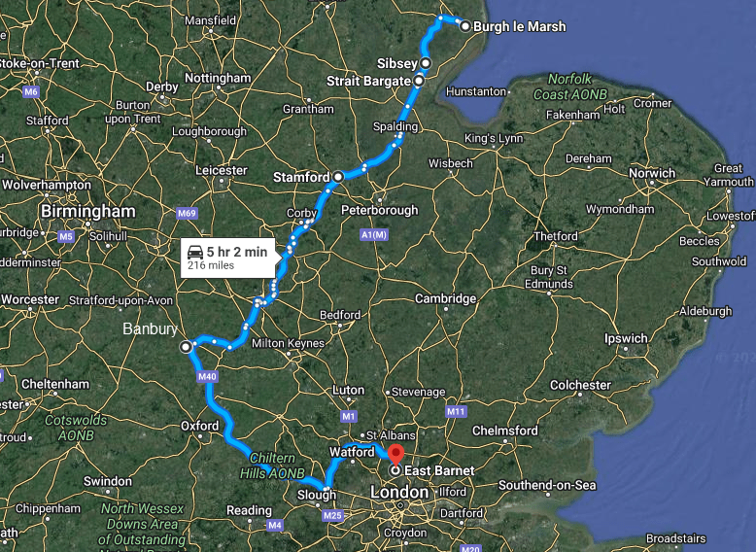Select the Norfolk Coast AONB label
This screenshot has width=756, height=552.
point(570,86)
